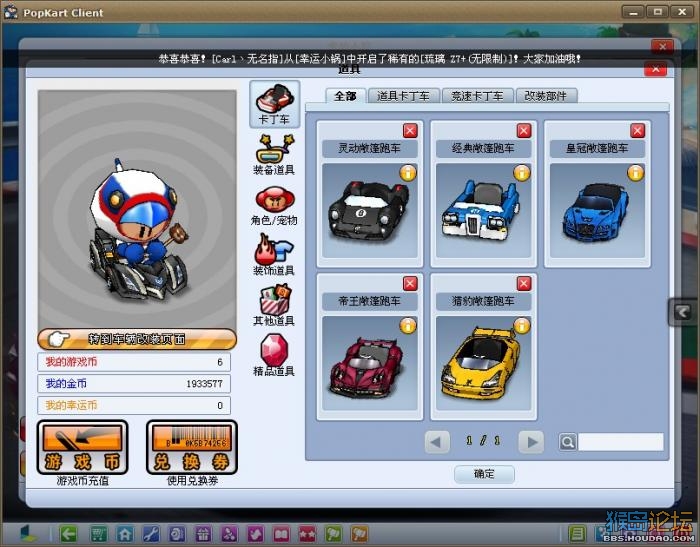
Task: Open the orange flag icon in the bottom bar
Action: tap(359, 534)
